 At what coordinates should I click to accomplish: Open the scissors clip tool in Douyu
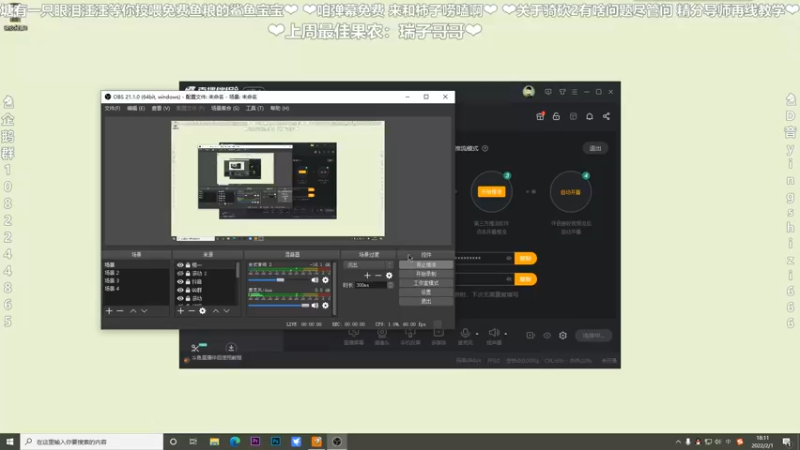pos(195,348)
